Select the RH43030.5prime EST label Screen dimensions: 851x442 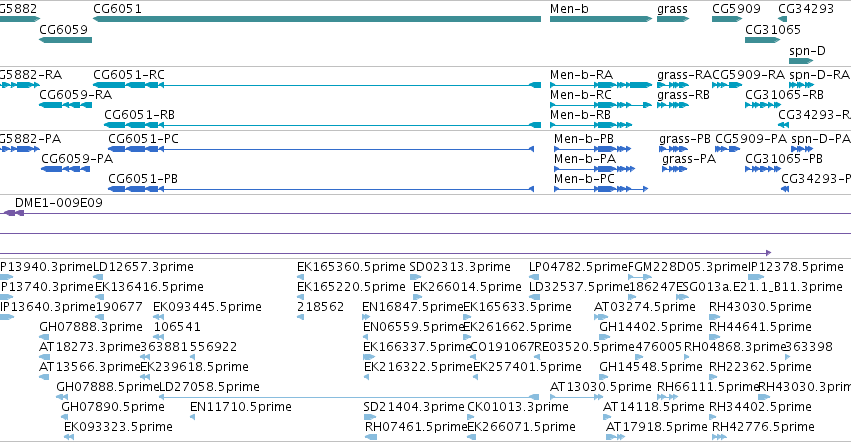760,306
